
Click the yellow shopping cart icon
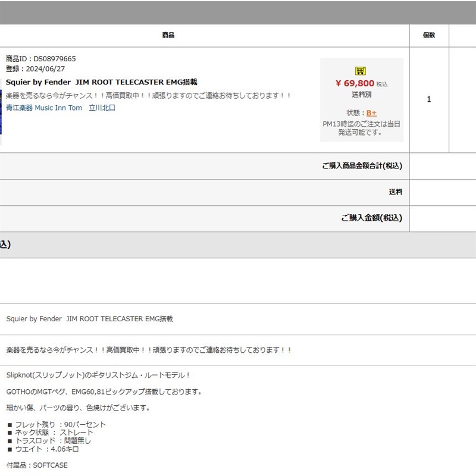click(x=361, y=71)
